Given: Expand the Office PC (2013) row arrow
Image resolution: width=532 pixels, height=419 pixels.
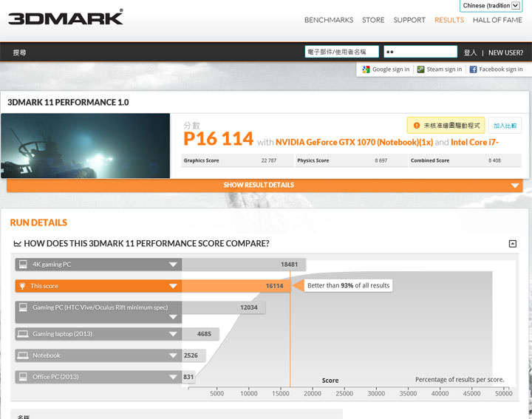Looking at the screenshot, I should (x=173, y=377).
